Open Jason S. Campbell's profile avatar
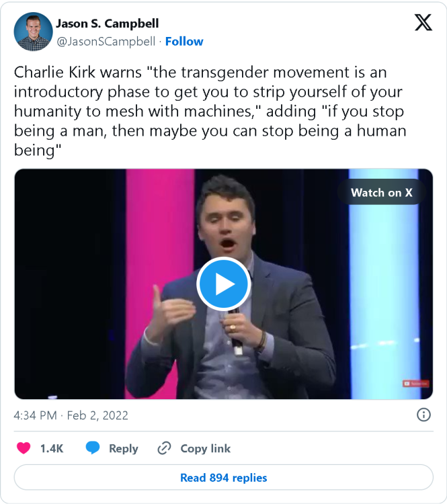447x504 pixels. click(x=33, y=32)
